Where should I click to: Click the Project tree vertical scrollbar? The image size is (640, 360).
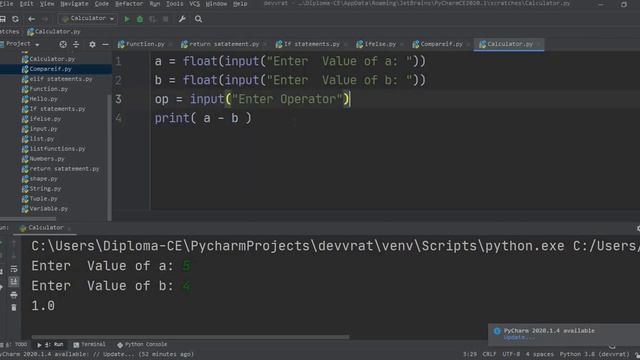click(109, 157)
